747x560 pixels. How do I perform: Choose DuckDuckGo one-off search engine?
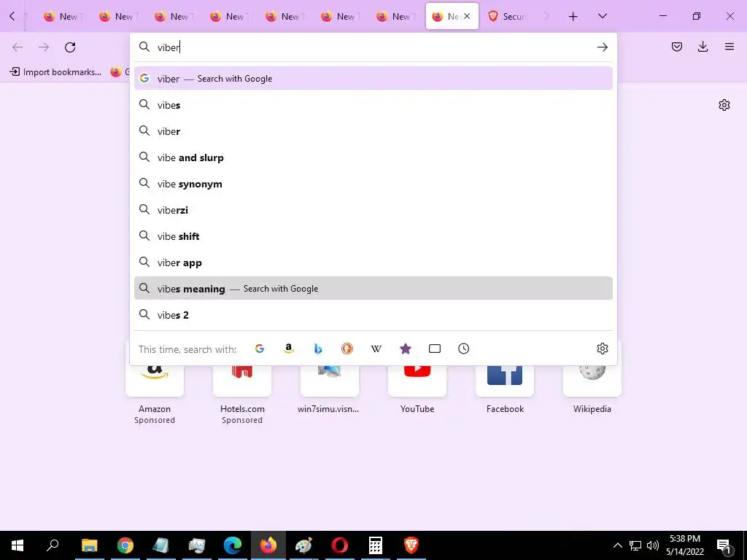coord(347,349)
